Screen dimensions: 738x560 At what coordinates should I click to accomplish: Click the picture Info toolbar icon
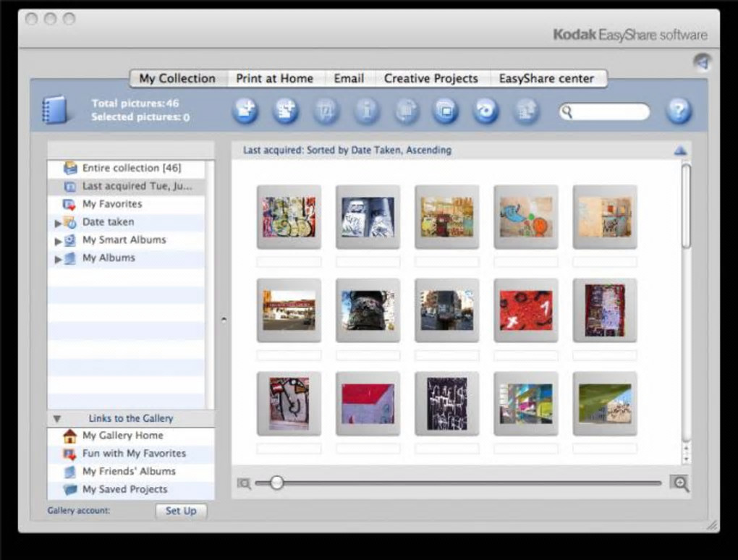367,111
